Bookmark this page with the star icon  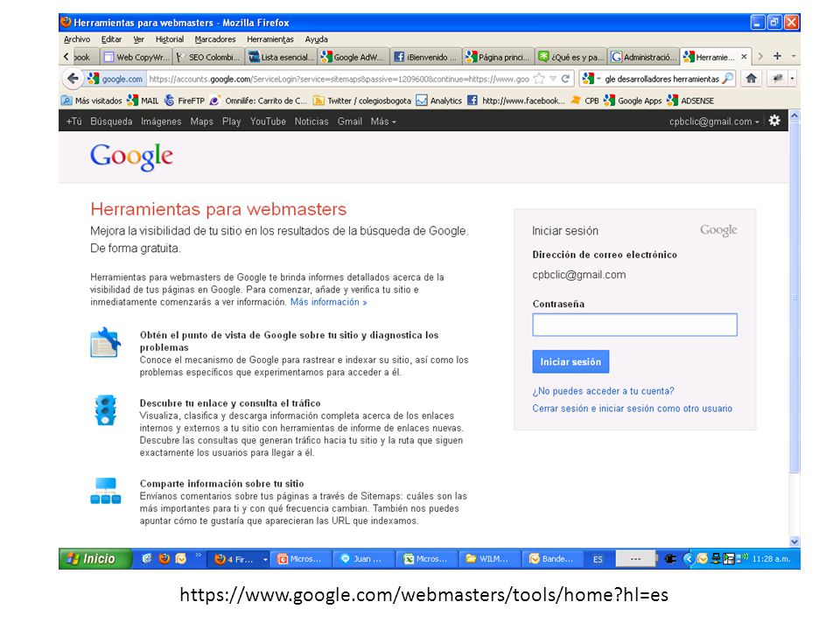[x=540, y=79]
